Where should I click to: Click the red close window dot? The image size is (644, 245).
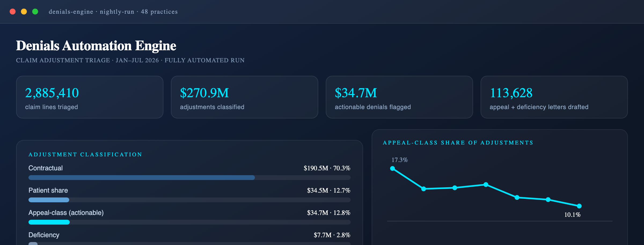(13, 12)
